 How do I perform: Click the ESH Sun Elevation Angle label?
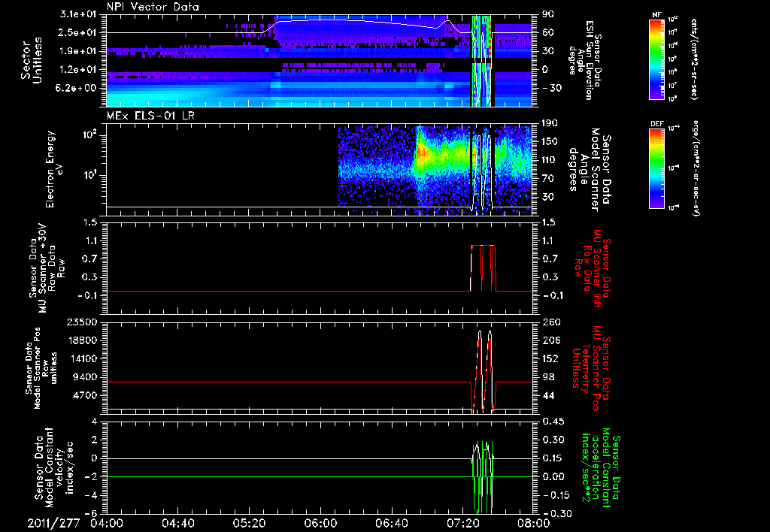[x=588, y=60]
